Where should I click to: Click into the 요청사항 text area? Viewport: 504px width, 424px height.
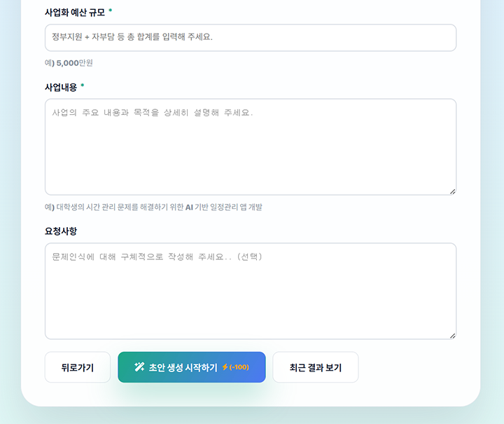[x=250, y=292]
